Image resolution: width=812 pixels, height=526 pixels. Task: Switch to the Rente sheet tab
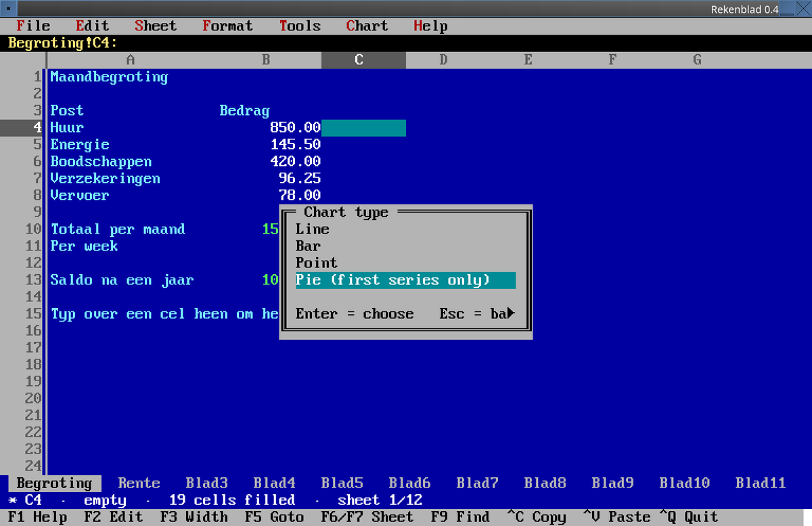pos(139,483)
